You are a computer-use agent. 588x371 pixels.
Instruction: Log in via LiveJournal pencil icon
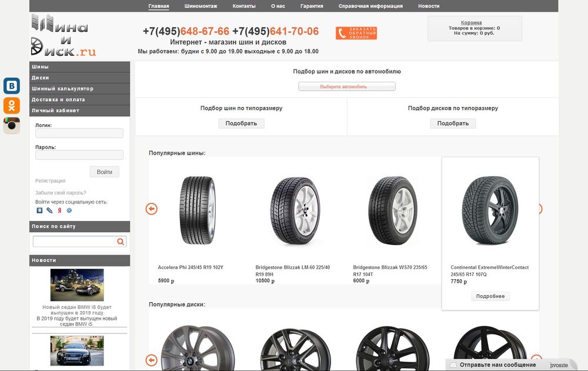click(x=49, y=210)
